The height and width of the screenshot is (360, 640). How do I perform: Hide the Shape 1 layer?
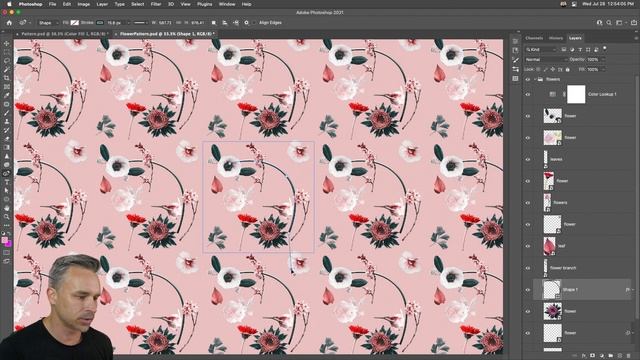[528, 290]
